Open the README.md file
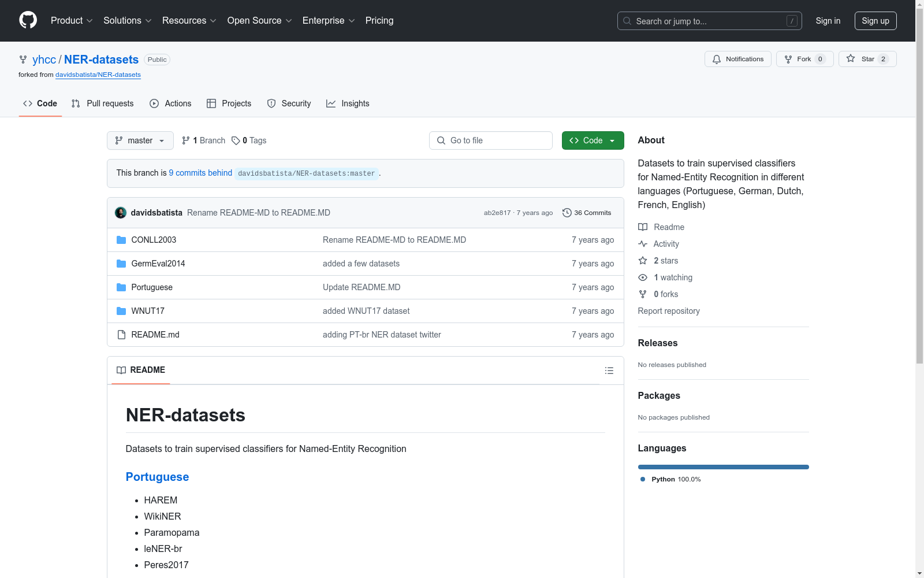Screen dimensions: 924x578 [x=155, y=335]
